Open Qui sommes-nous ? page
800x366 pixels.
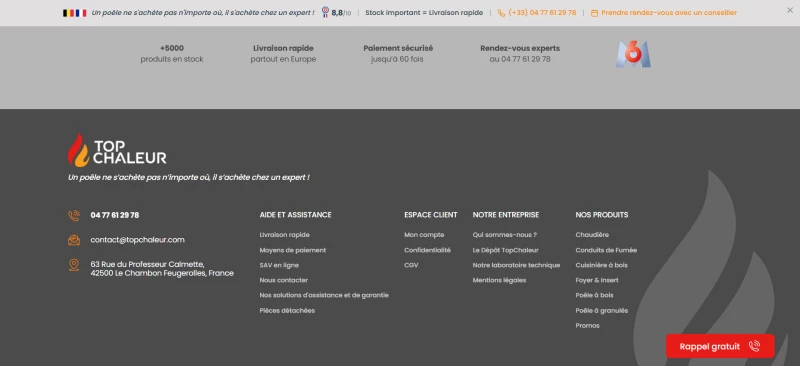(x=505, y=235)
